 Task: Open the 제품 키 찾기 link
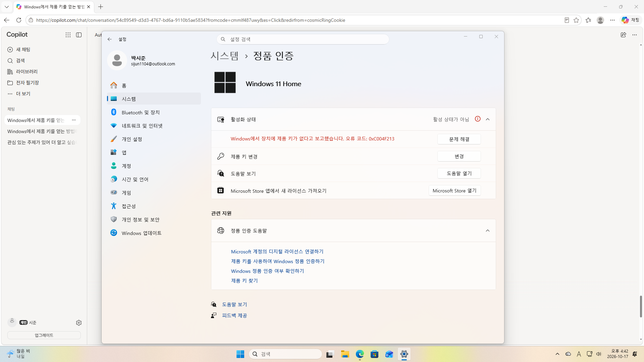(x=244, y=281)
